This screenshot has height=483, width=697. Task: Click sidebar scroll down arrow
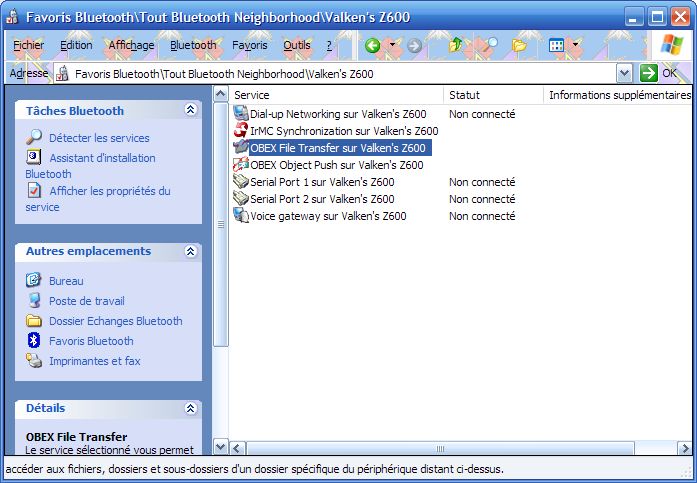220,447
